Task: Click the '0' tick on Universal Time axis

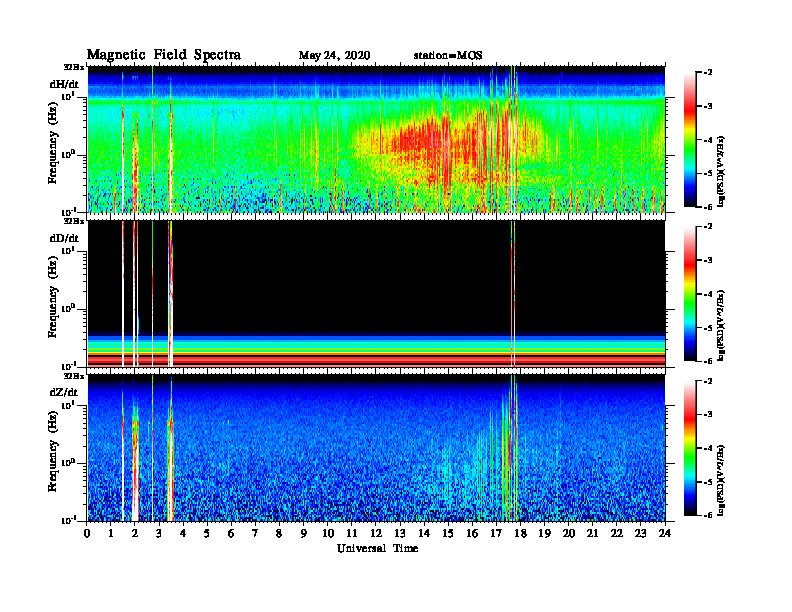Action: click(87, 533)
